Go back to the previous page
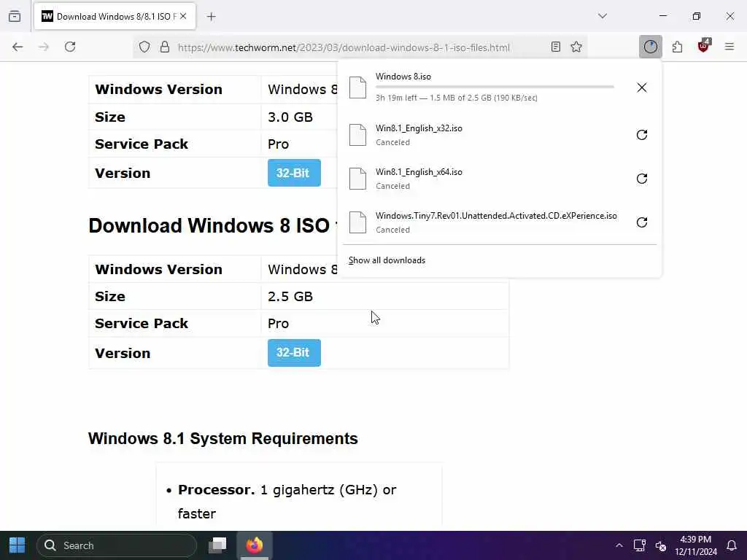The height and width of the screenshot is (560, 747). click(18, 47)
